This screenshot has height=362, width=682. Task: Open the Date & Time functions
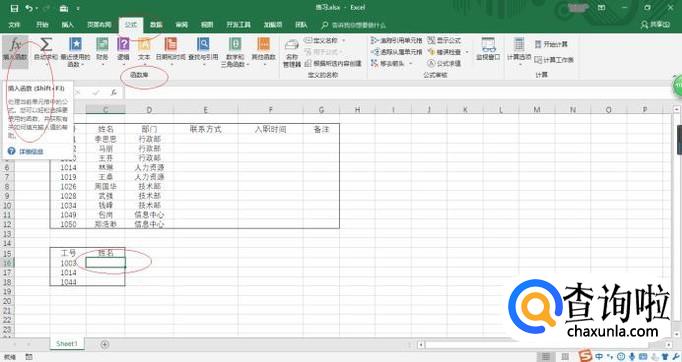tap(170, 49)
